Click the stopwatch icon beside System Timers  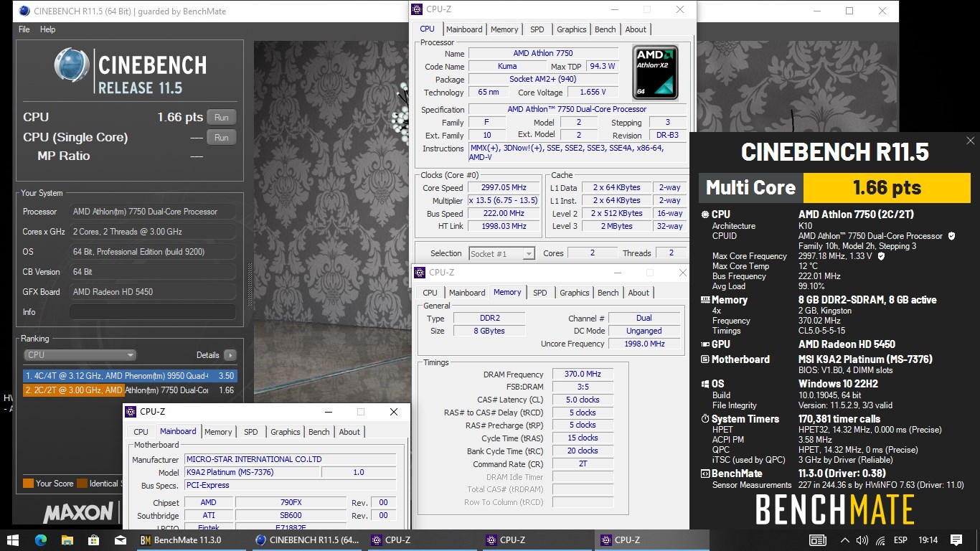pos(705,419)
